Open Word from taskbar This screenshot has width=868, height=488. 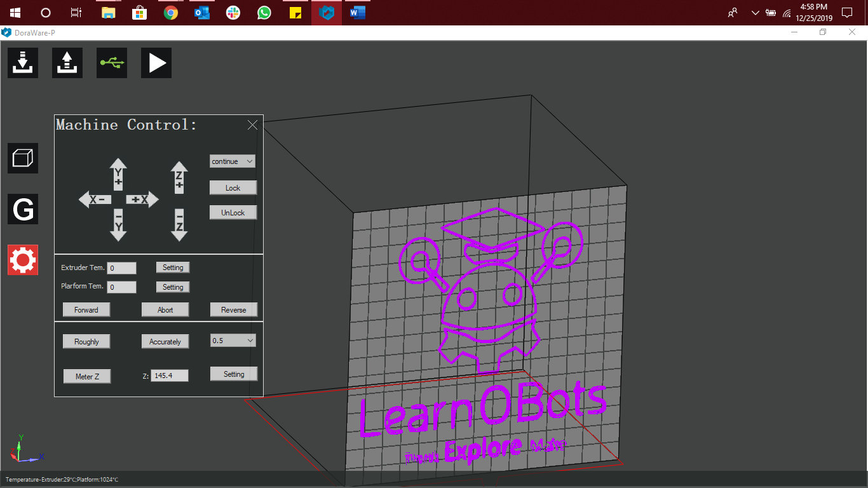point(358,13)
